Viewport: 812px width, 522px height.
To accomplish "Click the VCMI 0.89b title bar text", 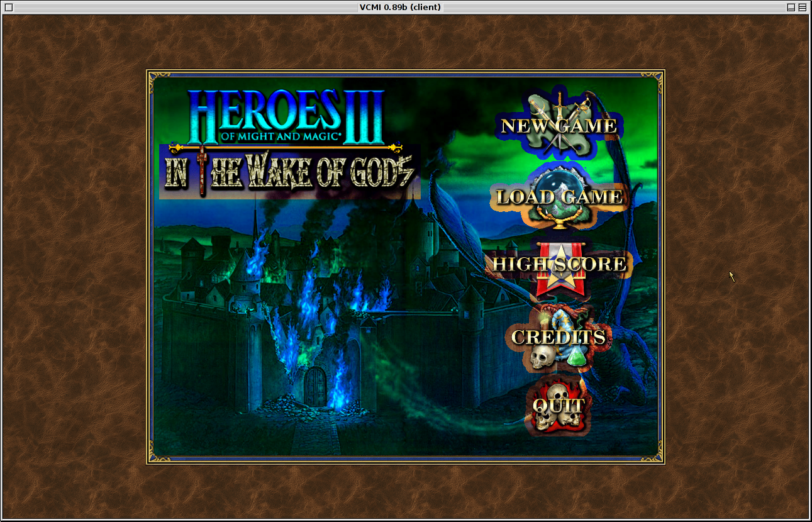I will [400, 7].
